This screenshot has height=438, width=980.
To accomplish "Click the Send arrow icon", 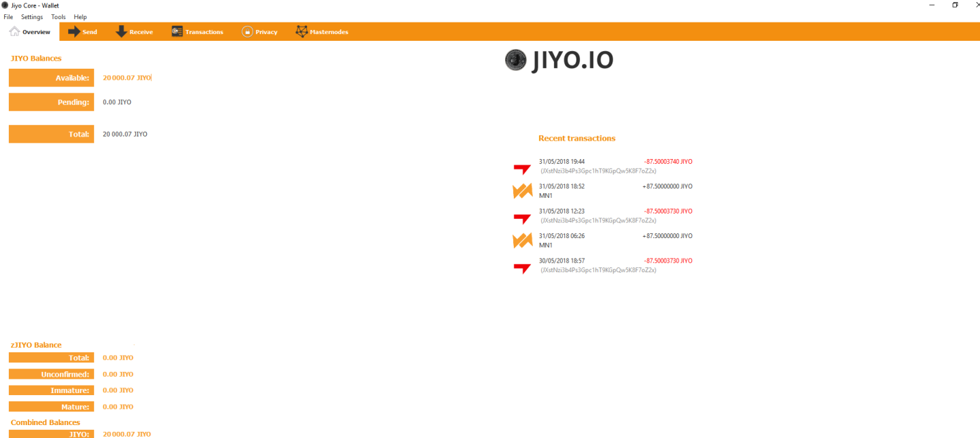I will 74,31.
